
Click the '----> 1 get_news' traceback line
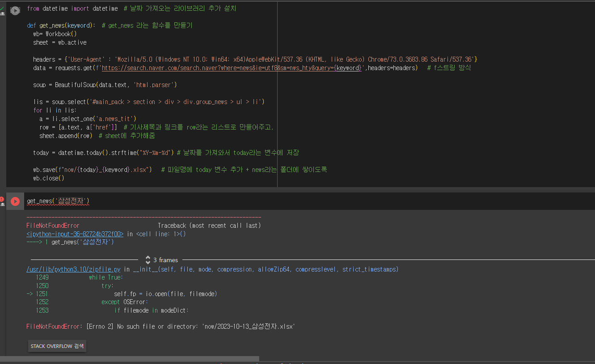(x=70, y=242)
